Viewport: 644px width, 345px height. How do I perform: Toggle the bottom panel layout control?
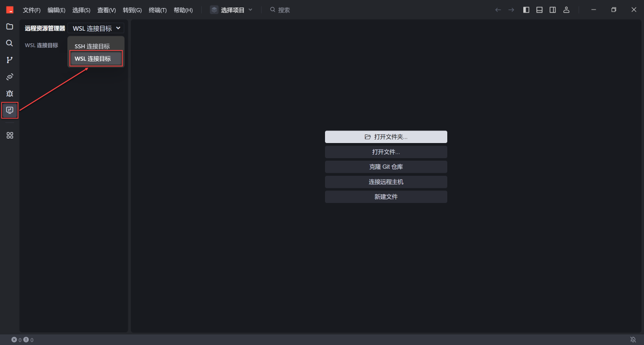pos(539,10)
